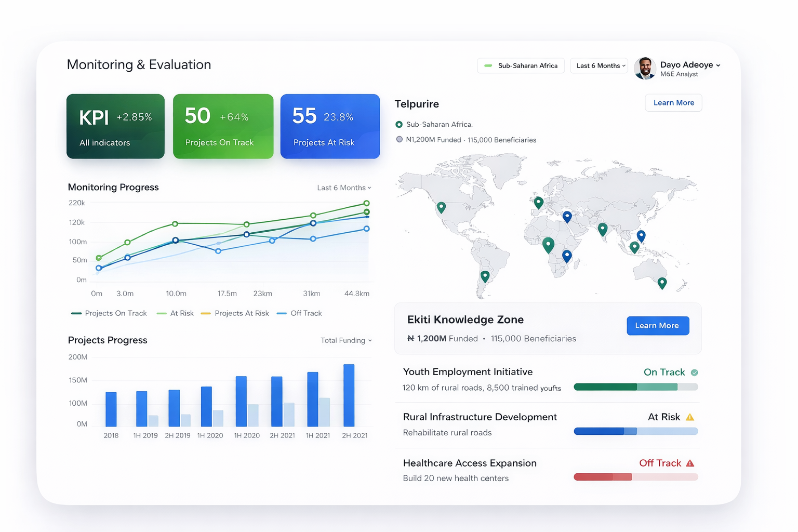Open the 55 Projects At Risk card

tap(330, 126)
